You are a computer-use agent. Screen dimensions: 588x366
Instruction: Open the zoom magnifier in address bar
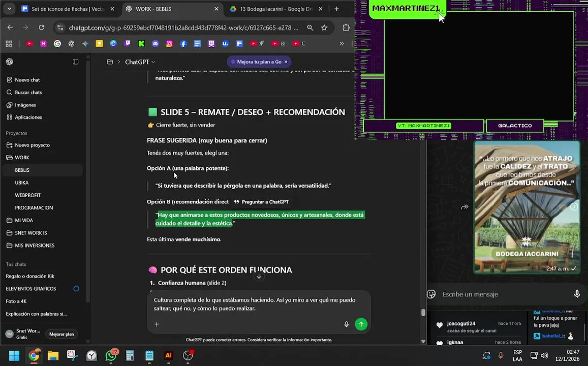click(x=310, y=27)
